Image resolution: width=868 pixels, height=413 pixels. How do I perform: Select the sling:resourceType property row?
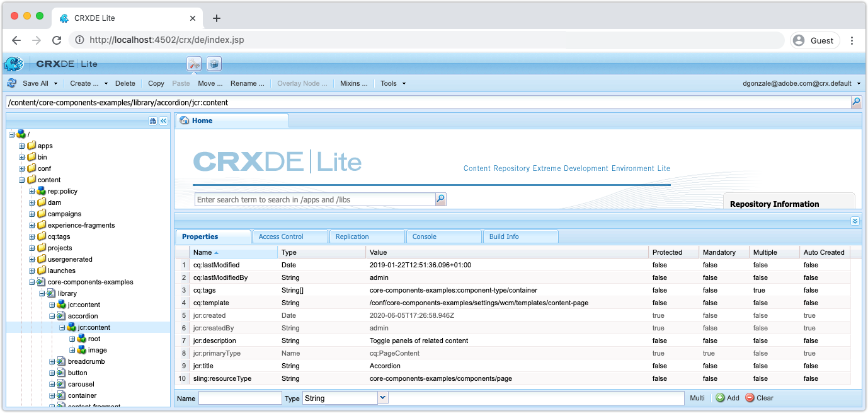(x=512, y=378)
